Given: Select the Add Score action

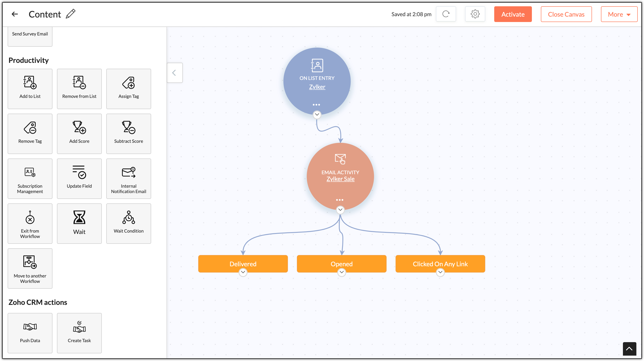Looking at the screenshot, I should [x=79, y=134].
